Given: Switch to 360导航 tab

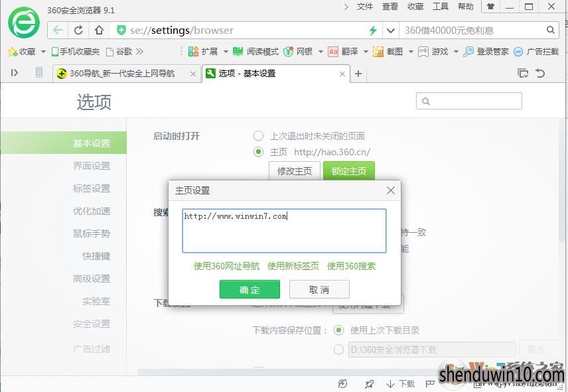Looking at the screenshot, I should (121, 74).
